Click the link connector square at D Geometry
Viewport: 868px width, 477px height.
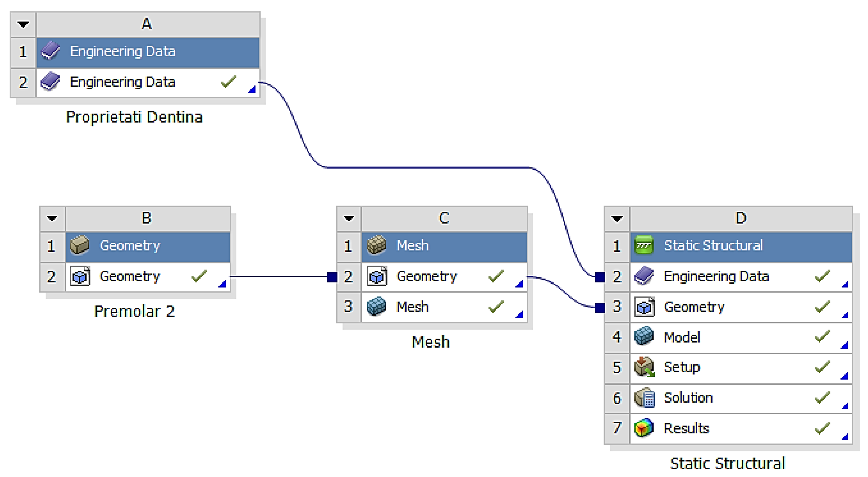point(600,308)
